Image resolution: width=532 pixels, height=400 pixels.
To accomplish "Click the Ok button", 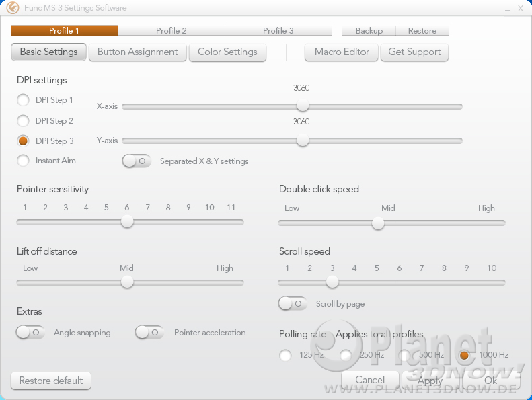I will pyautogui.click(x=490, y=381).
